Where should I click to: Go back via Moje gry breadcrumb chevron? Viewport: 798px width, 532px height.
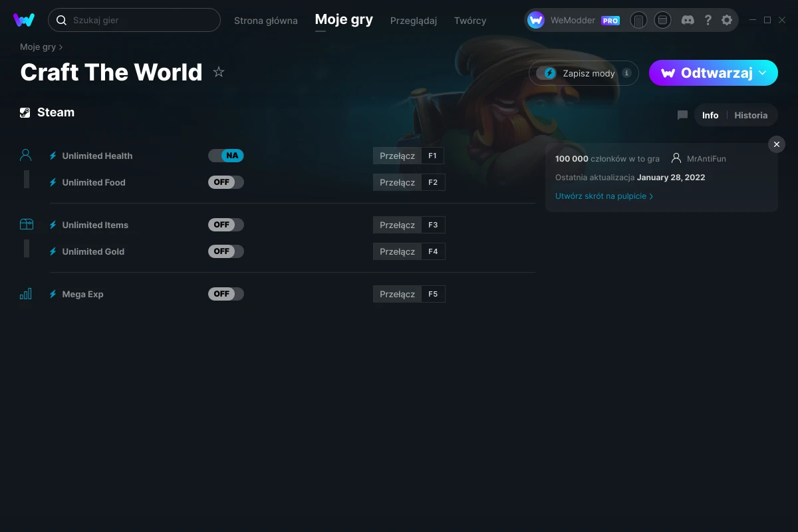[61, 47]
